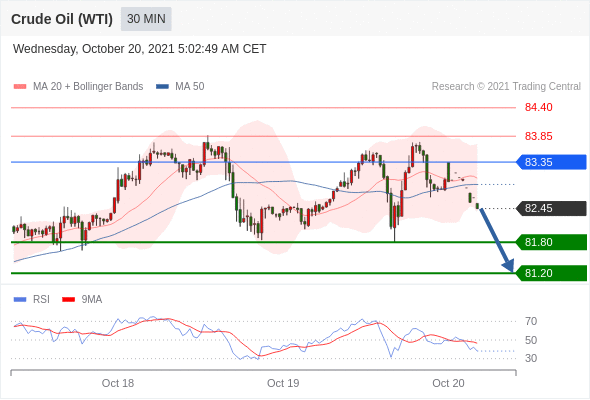The width and height of the screenshot is (590, 400).
Task: Click the blue MA 50 legend swatch
Action: point(162,87)
